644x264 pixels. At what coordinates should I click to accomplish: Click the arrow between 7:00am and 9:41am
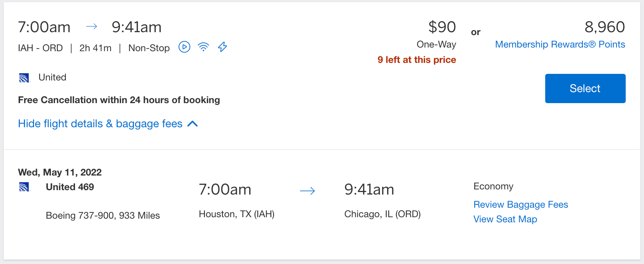pyautogui.click(x=91, y=26)
